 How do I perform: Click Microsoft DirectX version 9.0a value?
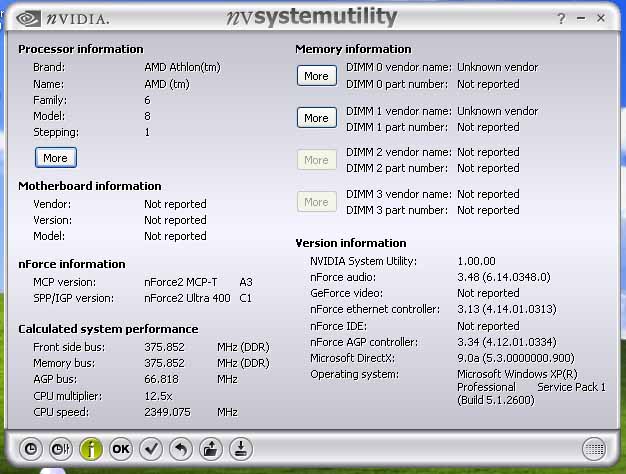click(516, 358)
